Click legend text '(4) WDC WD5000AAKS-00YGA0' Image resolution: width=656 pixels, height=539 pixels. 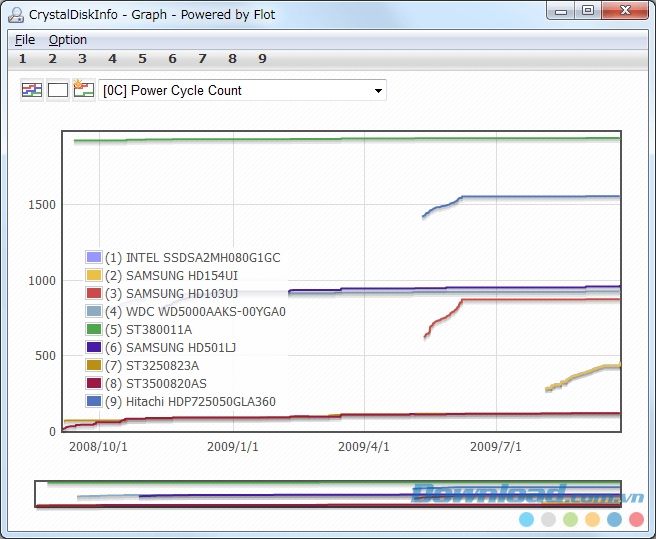195,312
